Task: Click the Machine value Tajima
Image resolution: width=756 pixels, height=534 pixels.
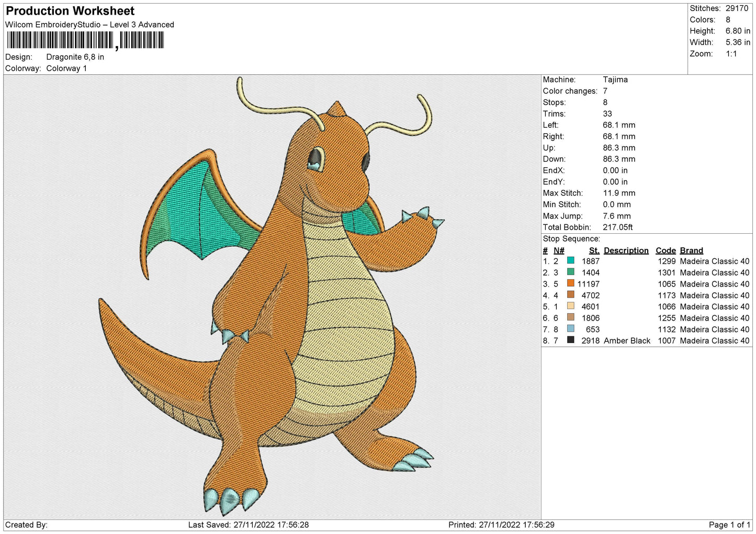Action: [x=615, y=79]
